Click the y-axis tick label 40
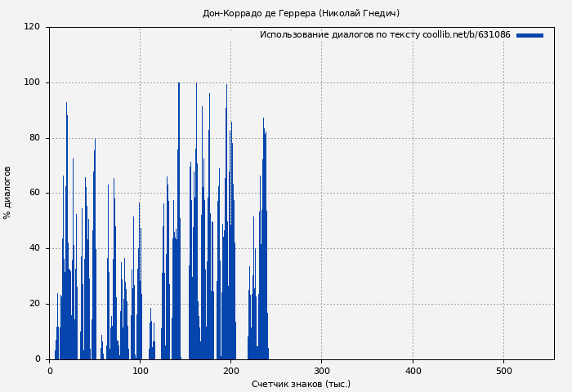 [x=34, y=248]
